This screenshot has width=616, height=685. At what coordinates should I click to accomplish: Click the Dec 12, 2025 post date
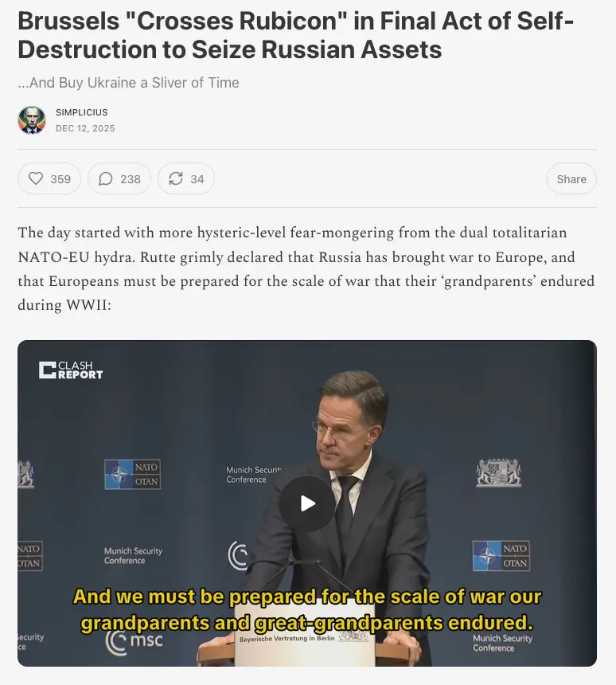click(85, 128)
